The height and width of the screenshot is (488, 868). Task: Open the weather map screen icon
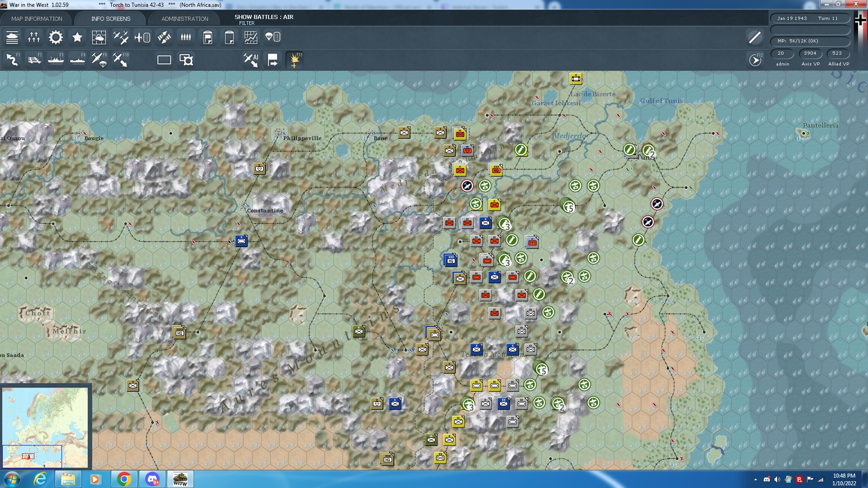99,37
